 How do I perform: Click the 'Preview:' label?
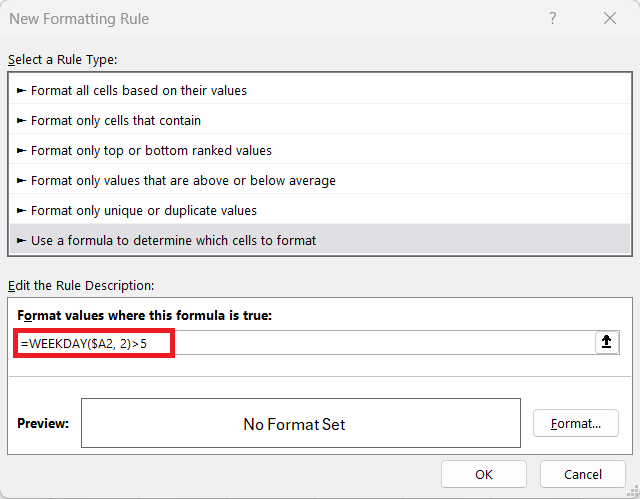[43, 423]
